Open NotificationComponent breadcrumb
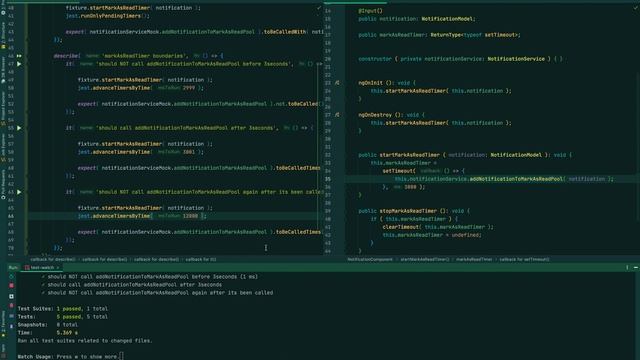 point(370,259)
